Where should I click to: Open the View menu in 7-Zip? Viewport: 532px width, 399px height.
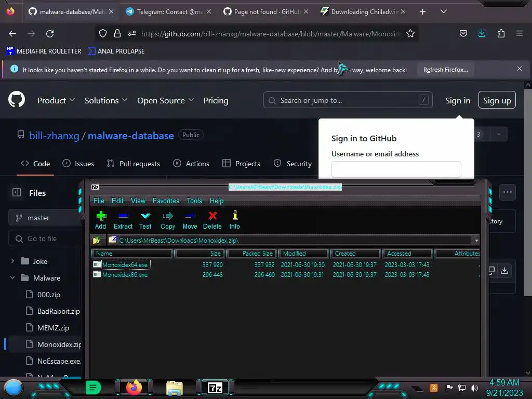coord(138,201)
